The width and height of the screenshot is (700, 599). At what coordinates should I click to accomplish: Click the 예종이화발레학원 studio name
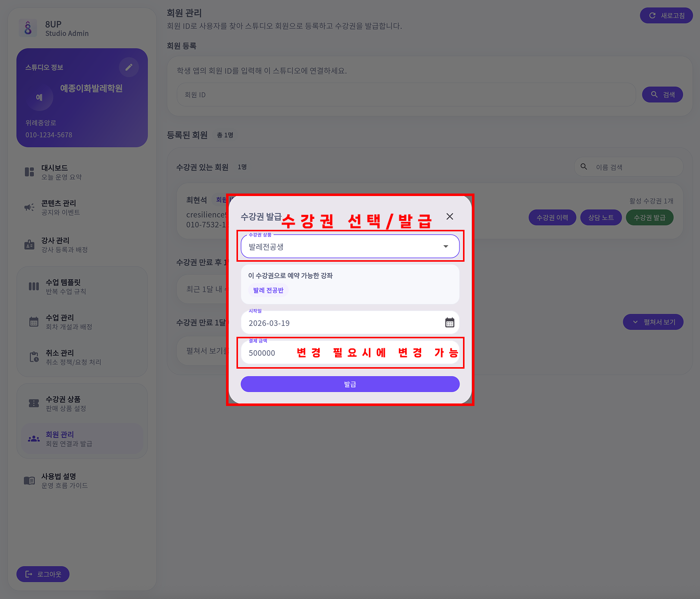point(91,88)
